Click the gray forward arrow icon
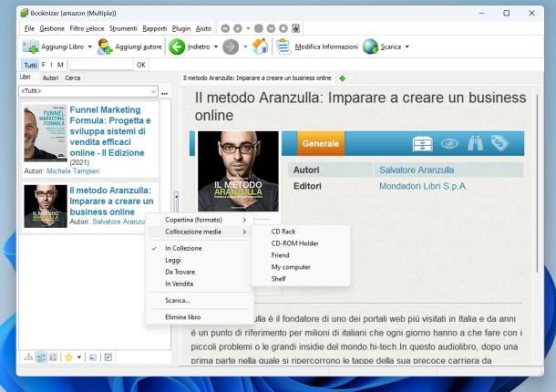The width and height of the screenshot is (556, 392). pos(231,46)
